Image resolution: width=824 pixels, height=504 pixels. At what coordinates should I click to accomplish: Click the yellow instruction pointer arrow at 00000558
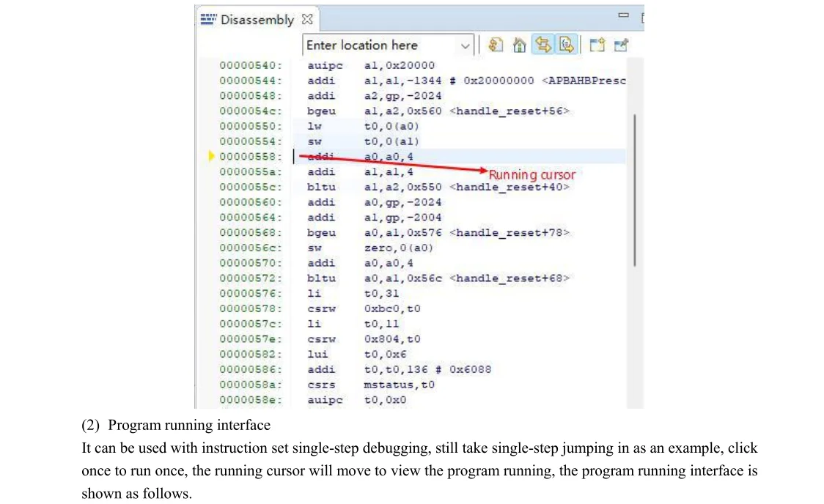tap(211, 156)
